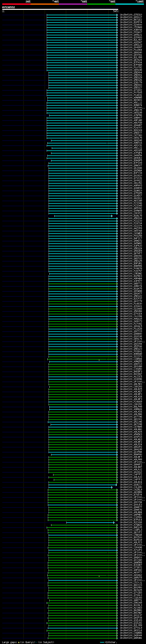Click the UniRef100_Q01137 label
Viewport: 146px width, 644px height.
[x=131, y=615]
